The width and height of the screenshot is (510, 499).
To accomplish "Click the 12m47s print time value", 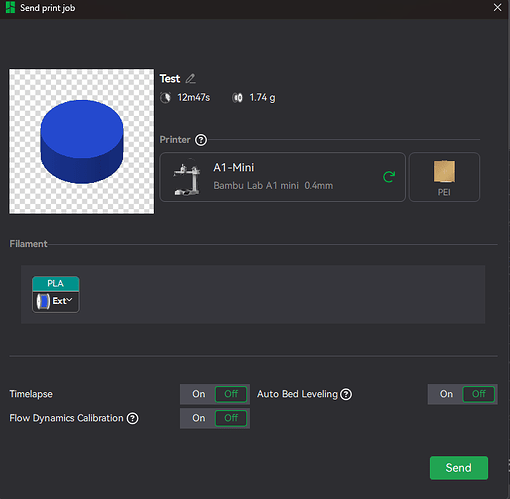I will coord(194,98).
